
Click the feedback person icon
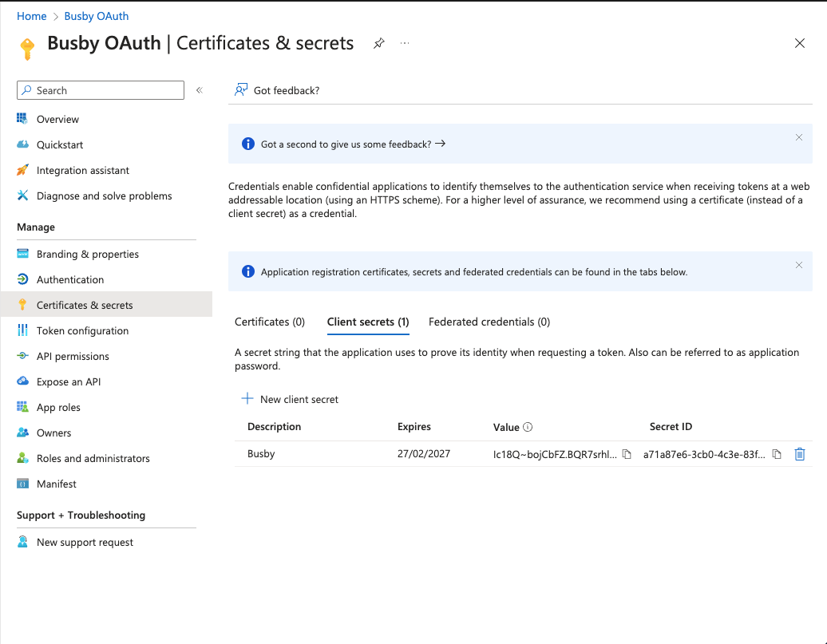(241, 90)
